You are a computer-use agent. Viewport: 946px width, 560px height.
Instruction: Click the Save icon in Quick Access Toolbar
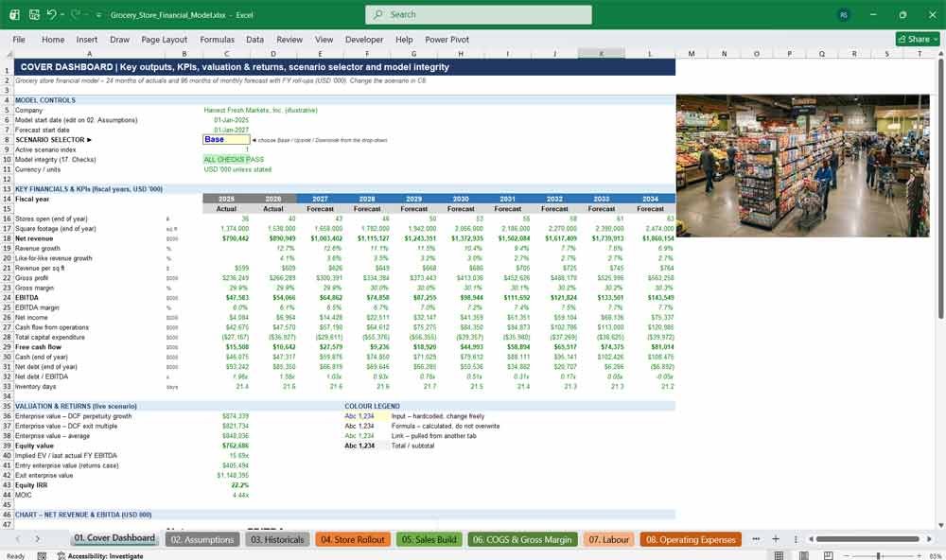tap(34, 14)
